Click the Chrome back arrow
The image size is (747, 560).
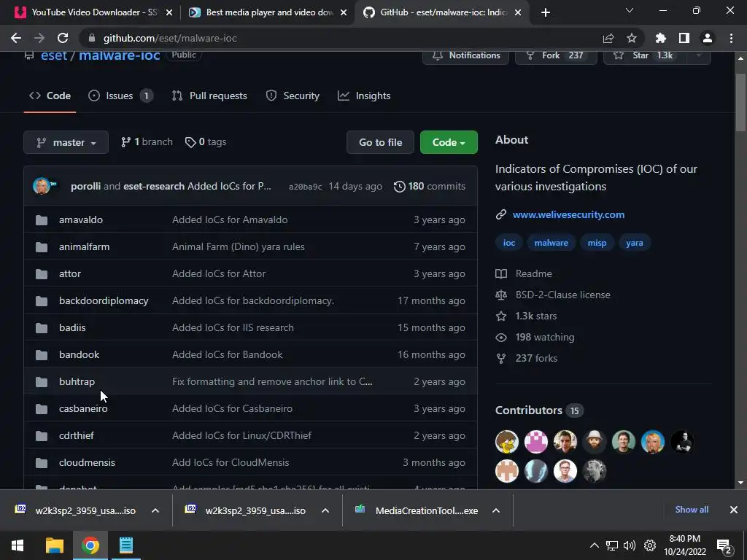16,38
